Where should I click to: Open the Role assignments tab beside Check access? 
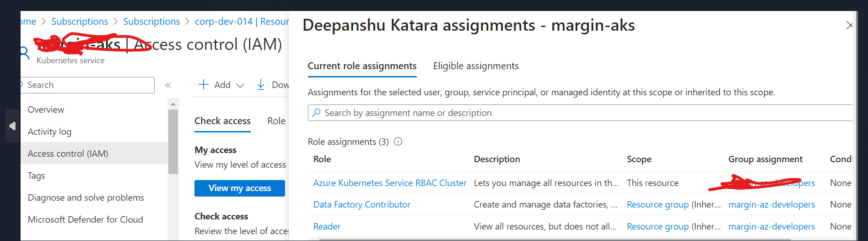tap(276, 121)
